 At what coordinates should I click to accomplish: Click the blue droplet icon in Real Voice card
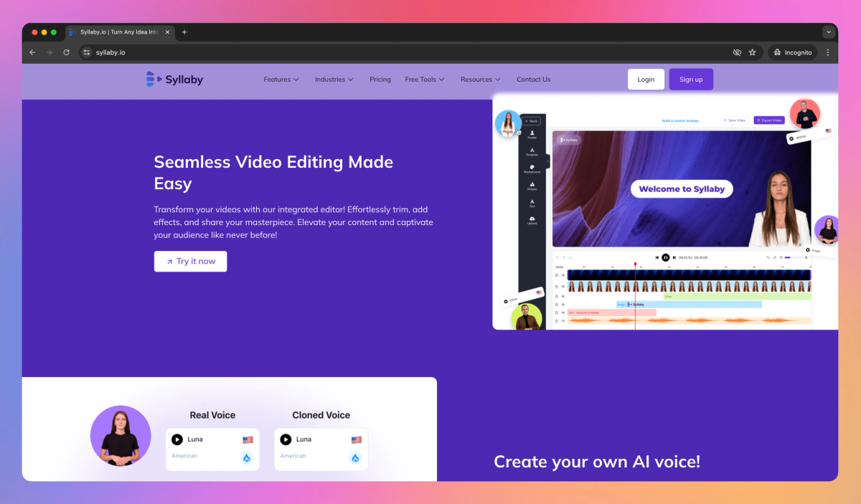[x=247, y=457]
